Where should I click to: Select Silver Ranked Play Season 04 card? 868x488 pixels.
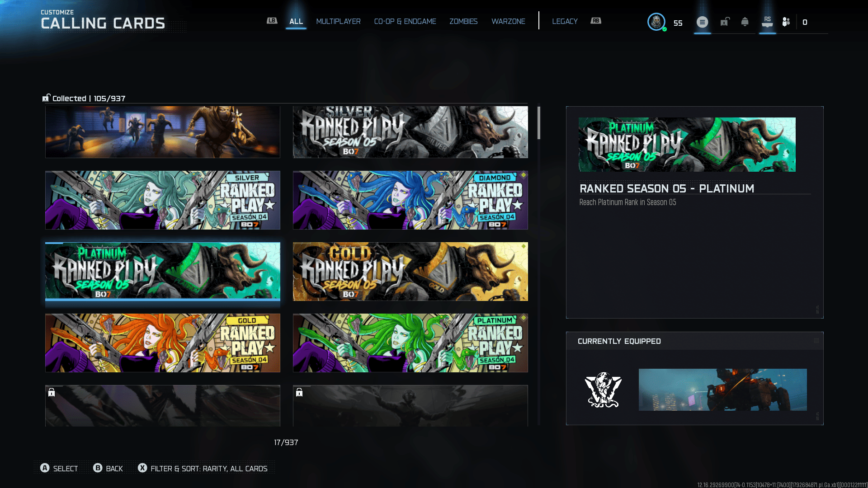point(163,200)
